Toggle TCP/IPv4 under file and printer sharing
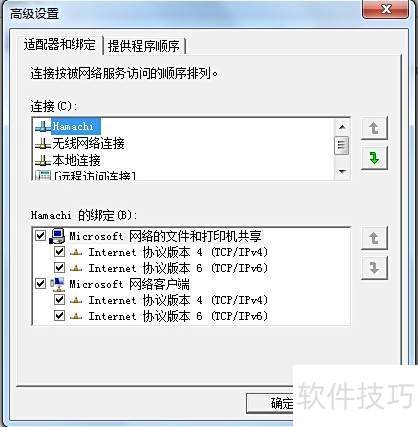Viewport: 418px width, 427px height. point(59,252)
